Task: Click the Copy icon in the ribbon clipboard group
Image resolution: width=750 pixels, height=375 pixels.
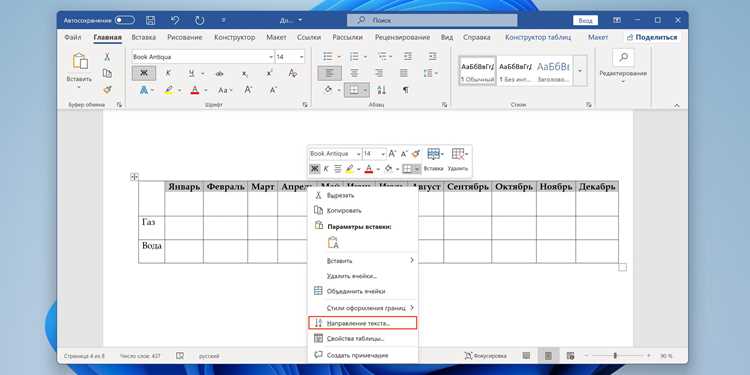Action: (107, 73)
